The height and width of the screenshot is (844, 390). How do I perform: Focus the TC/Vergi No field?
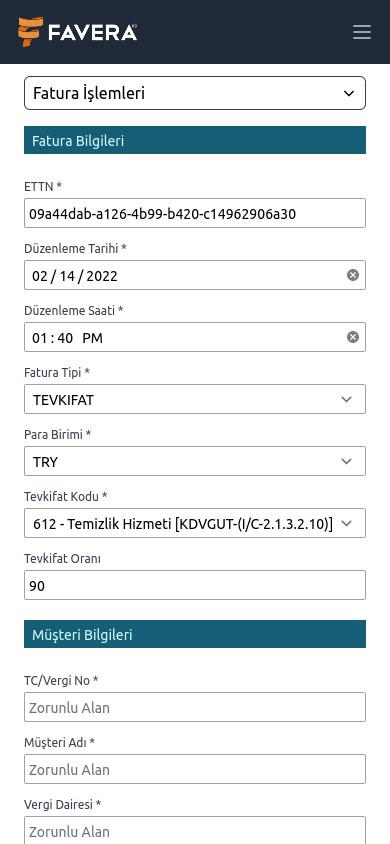(x=195, y=707)
